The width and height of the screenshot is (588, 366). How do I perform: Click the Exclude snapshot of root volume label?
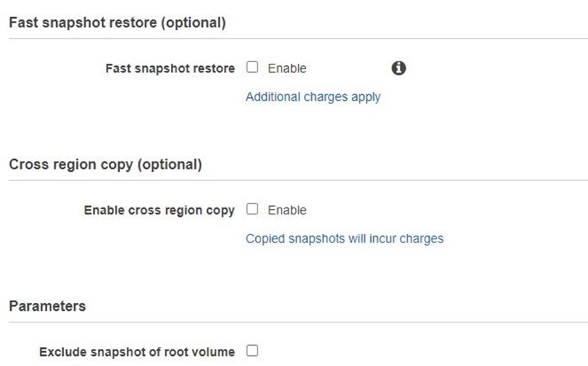point(137,352)
